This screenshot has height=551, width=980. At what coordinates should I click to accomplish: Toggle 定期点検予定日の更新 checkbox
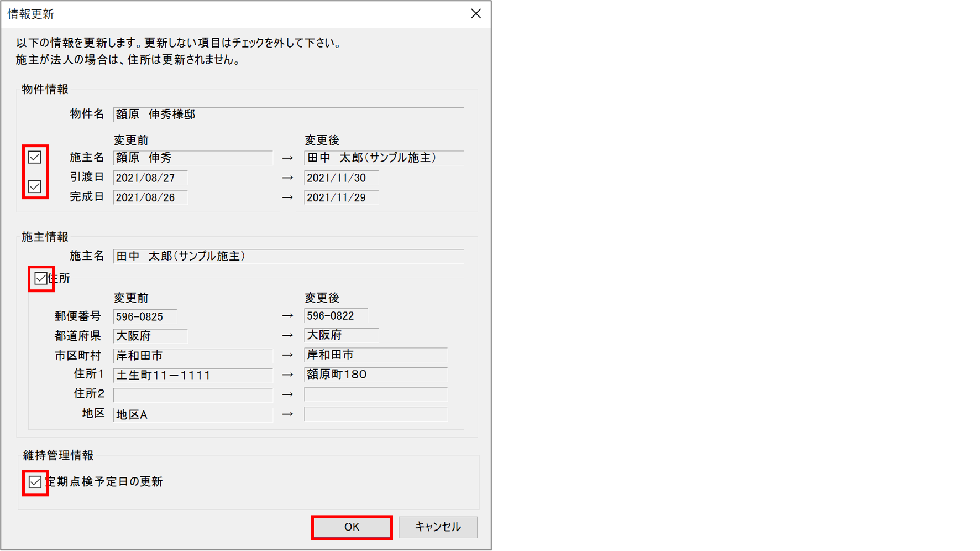tap(35, 482)
